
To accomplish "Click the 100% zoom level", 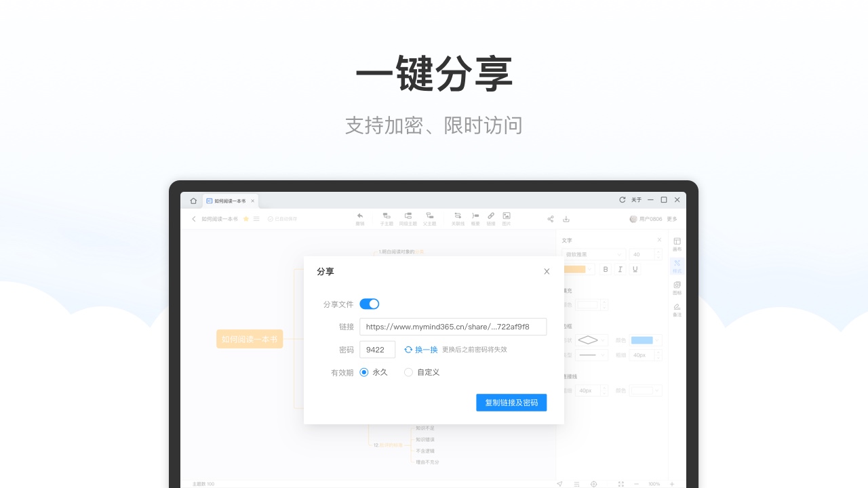I will (654, 484).
